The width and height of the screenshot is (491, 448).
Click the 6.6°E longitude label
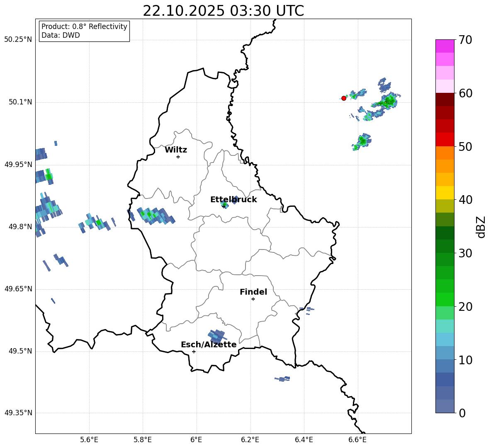357,440
